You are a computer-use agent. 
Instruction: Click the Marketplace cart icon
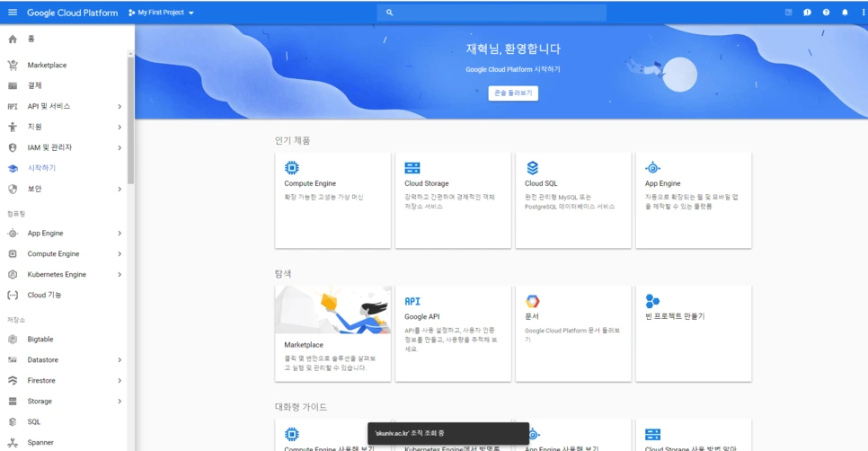coord(13,65)
